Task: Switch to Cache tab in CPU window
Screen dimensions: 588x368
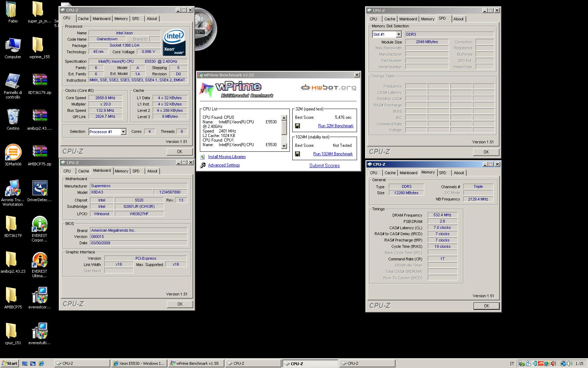Action: point(83,19)
